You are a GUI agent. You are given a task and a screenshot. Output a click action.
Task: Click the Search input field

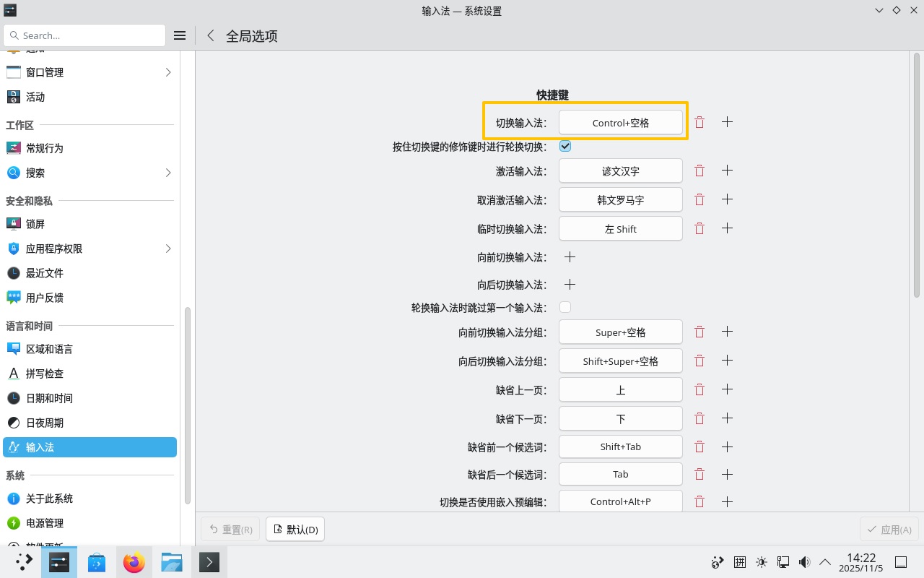[x=84, y=35]
